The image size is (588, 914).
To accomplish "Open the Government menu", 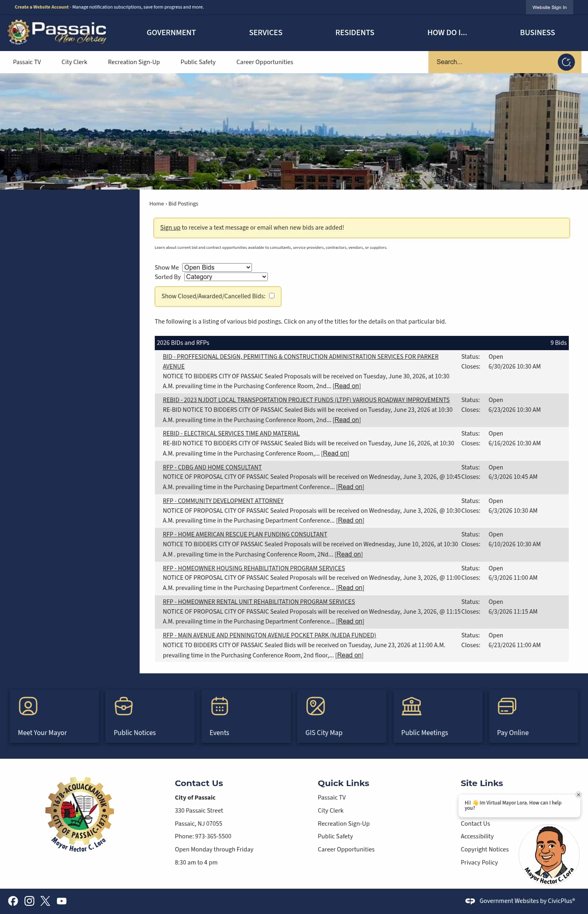I will [171, 33].
